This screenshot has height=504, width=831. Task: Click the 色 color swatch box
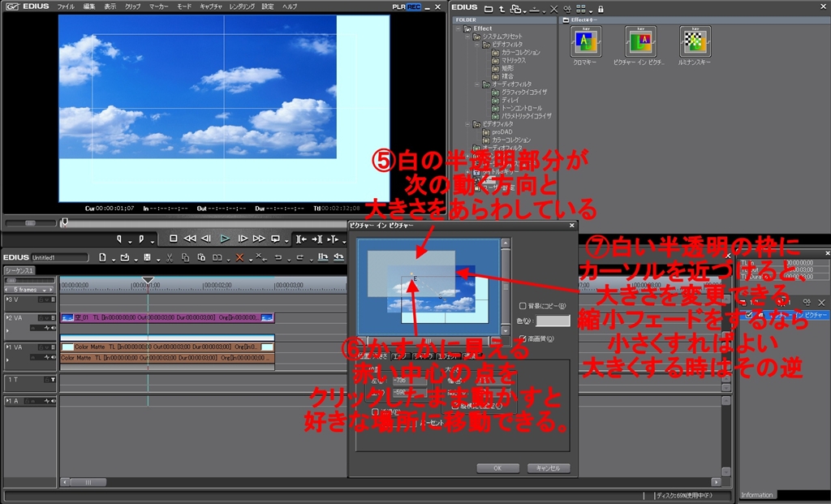click(x=553, y=321)
